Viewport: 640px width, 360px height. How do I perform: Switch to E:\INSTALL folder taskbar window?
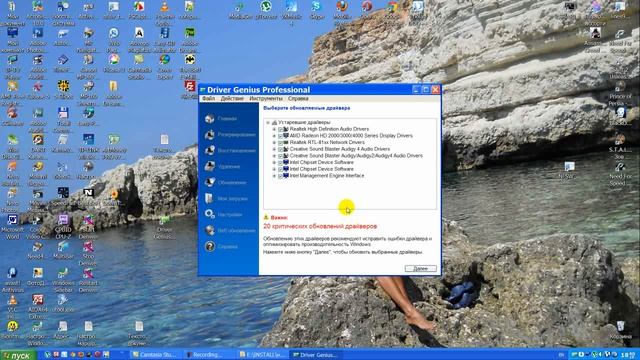coord(262,355)
